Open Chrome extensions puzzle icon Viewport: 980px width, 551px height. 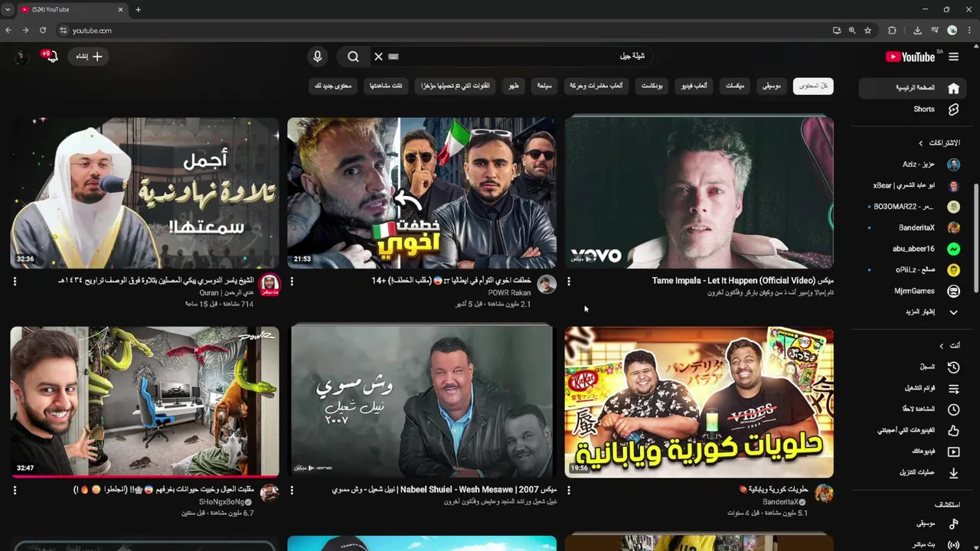click(892, 31)
